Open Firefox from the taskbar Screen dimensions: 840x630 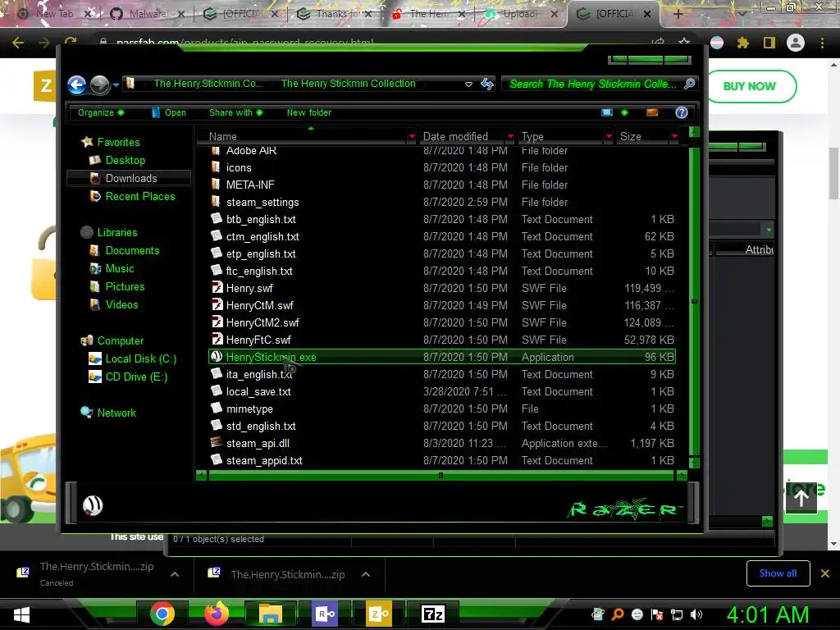(x=217, y=614)
